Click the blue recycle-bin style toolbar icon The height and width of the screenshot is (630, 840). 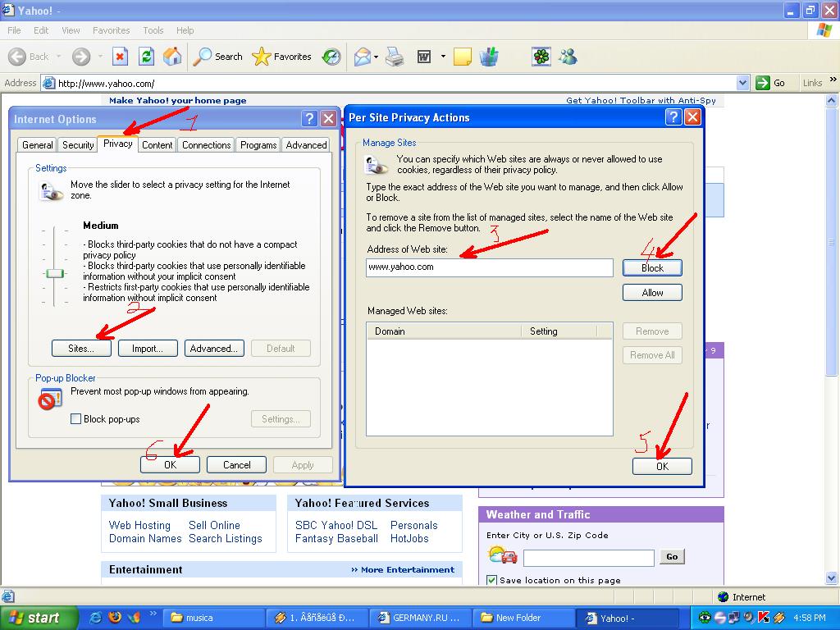(489, 57)
